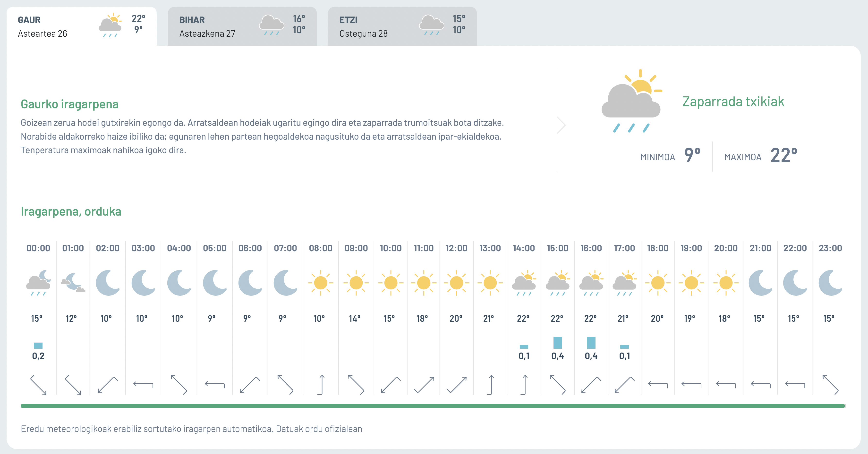Click the sun icon at 12:00
Image resolution: width=868 pixels, height=454 pixels.
pos(457,283)
